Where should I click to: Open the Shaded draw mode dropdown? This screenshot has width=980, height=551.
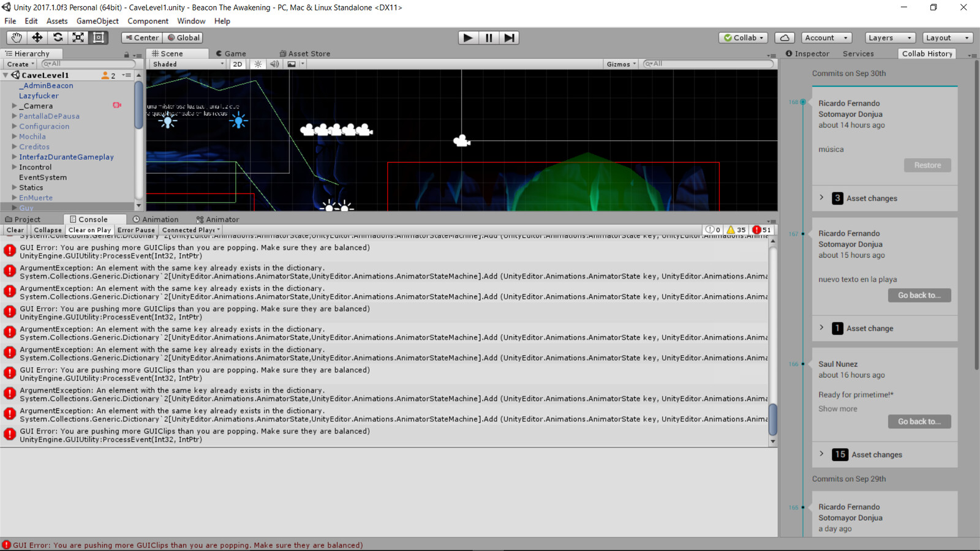187,64
